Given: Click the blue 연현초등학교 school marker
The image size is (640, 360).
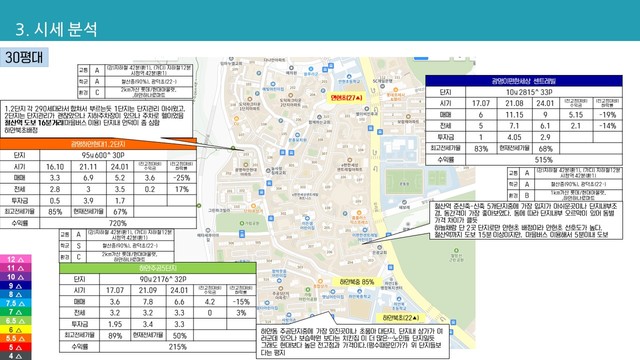Looking at the screenshot, I should click(349, 76).
